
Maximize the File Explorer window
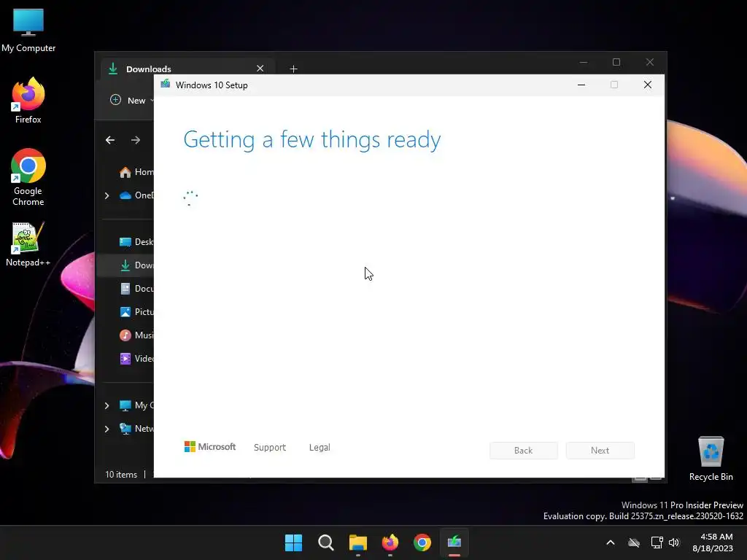(x=616, y=63)
